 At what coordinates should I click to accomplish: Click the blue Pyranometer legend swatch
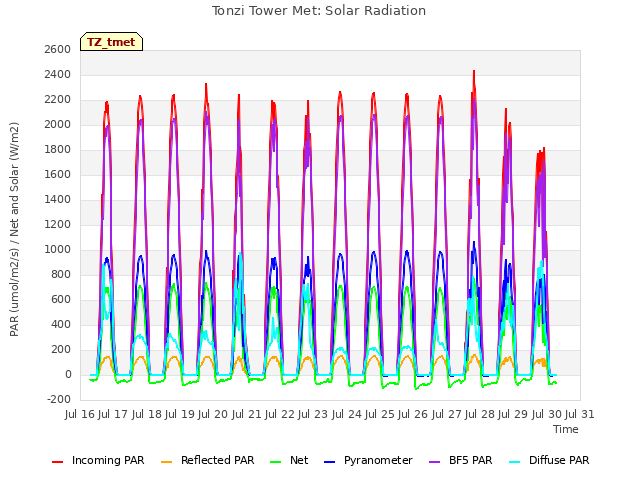(329, 461)
